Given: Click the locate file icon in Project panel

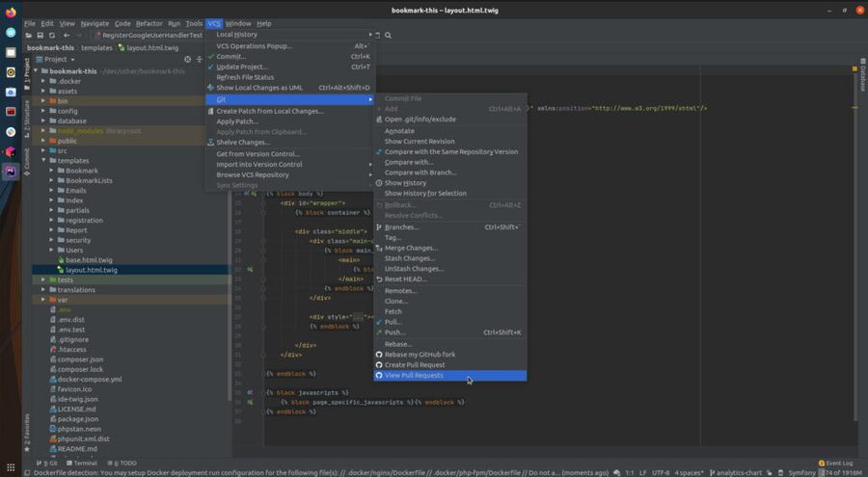Looking at the screenshot, I should click(187, 59).
